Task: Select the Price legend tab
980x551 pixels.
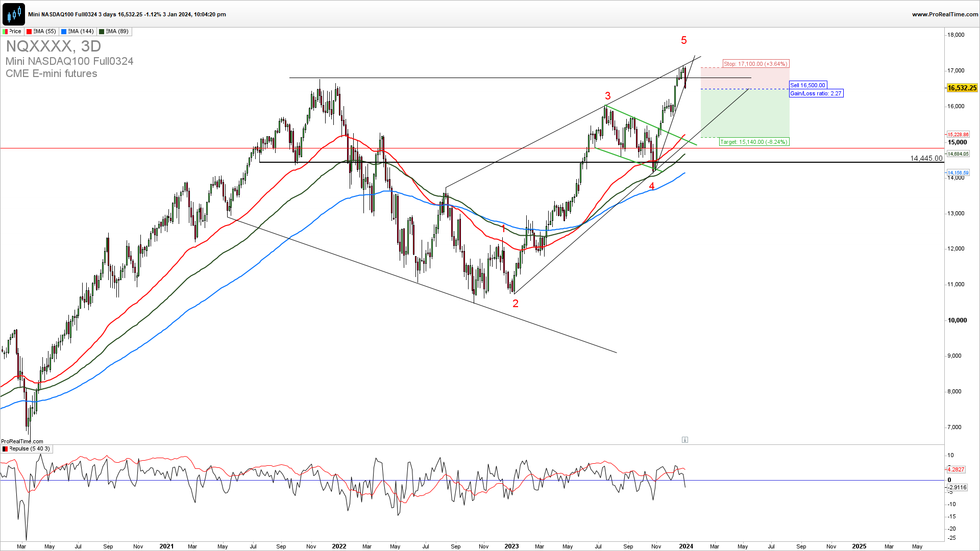Action: point(12,32)
